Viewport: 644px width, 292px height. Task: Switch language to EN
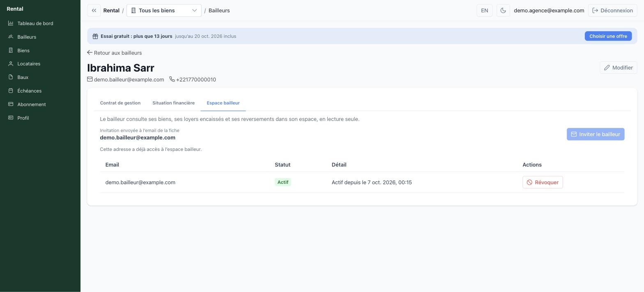(x=485, y=10)
